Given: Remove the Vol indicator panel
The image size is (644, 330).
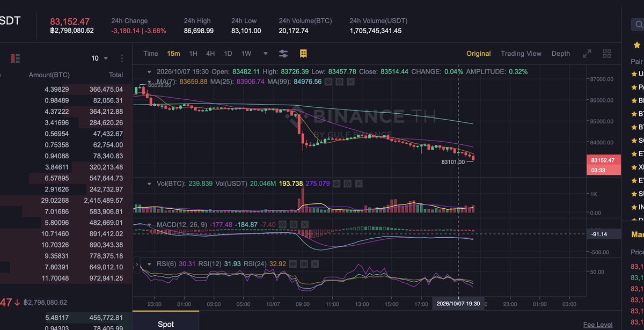Looking at the screenshot, I should (358, 184).
